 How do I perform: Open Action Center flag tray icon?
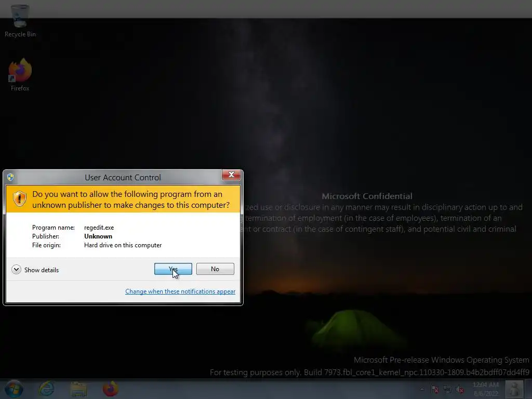(x=435, y=389)
